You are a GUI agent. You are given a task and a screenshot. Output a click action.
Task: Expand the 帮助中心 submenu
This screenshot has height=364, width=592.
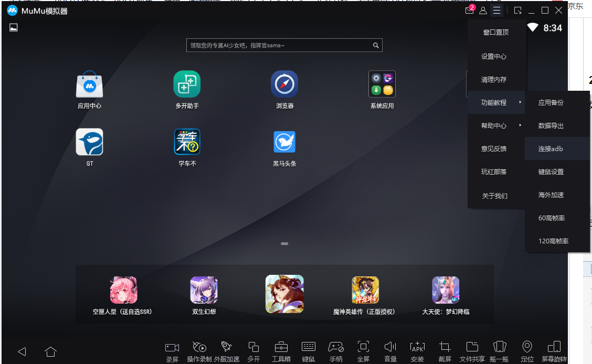496,125
